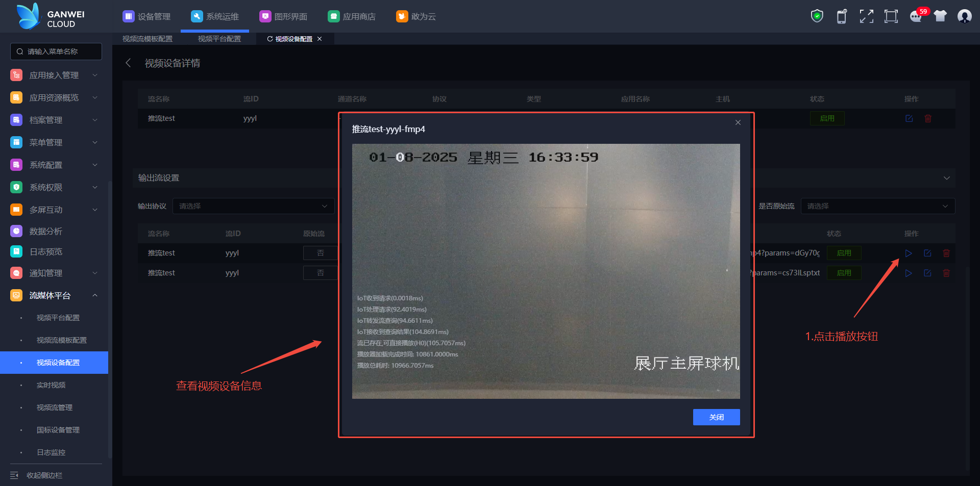This screenshot has height=486, width=980.
Task: Switch to the 视频流模板配置 tab
Action: pyautogui.click(x=148, y=39)
